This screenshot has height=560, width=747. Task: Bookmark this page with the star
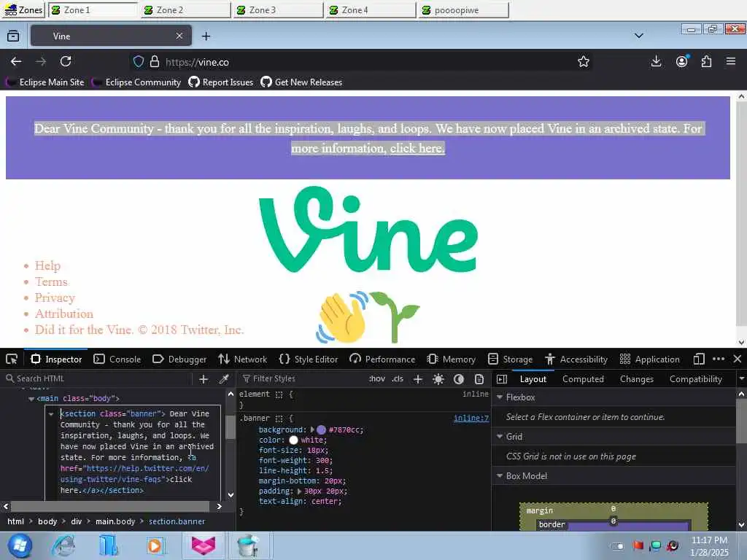(x=583, y=61)
